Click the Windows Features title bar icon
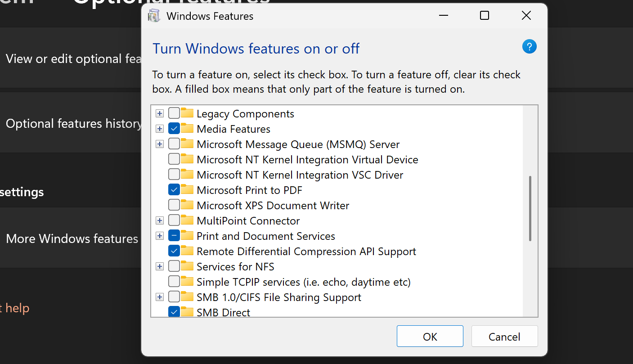This screenshot has width=633, height=364. (154, 16)
